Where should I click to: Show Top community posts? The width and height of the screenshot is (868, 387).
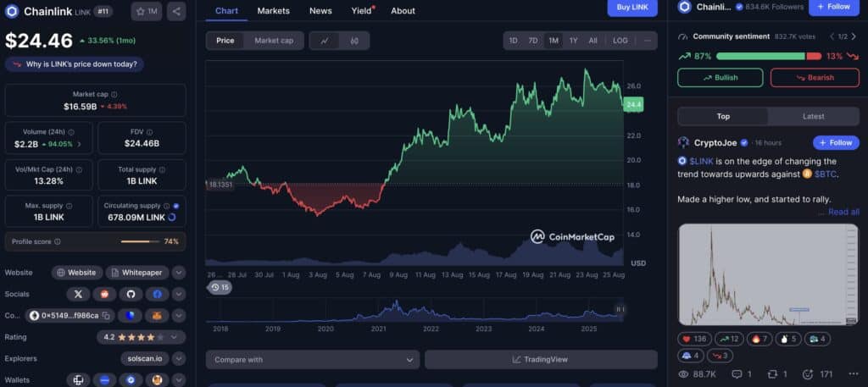click(723, 116)
